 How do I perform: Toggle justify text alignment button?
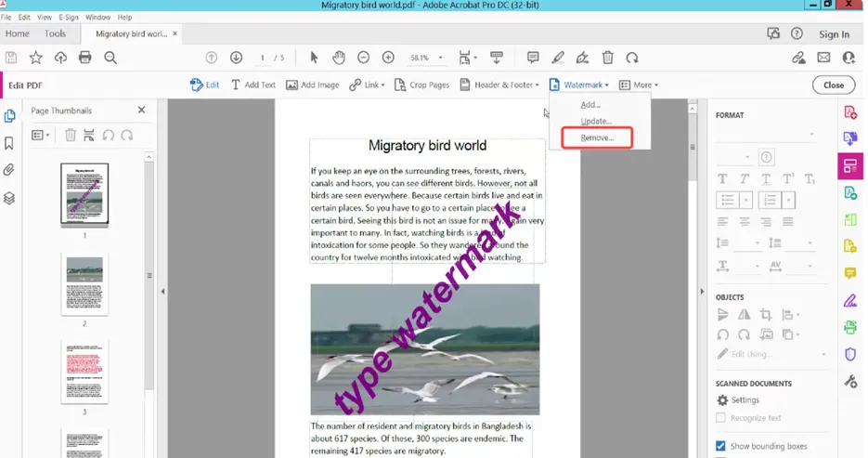pyautogui.click(x=788, y=222)
